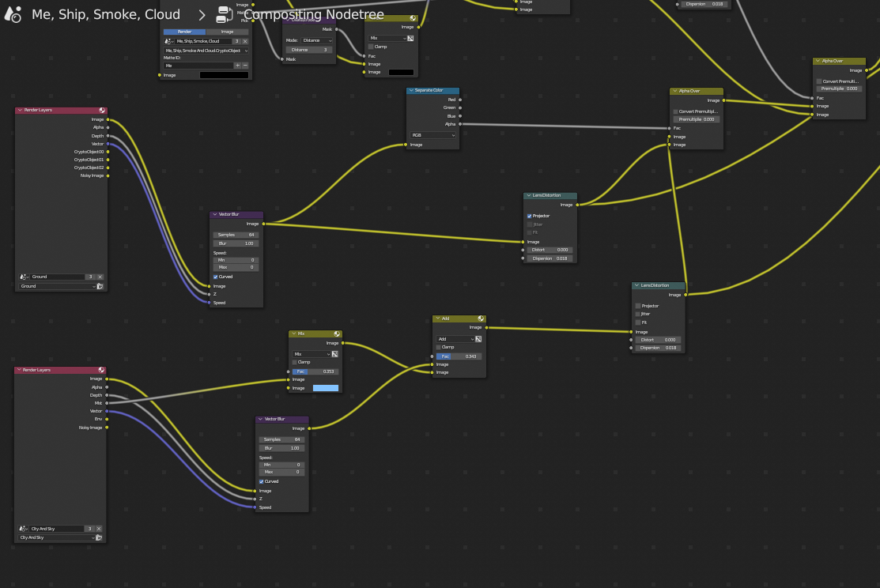
Task: Open scene browser icon next to City And Sky field
Action: pyautogui.click(x=24, y=529)
